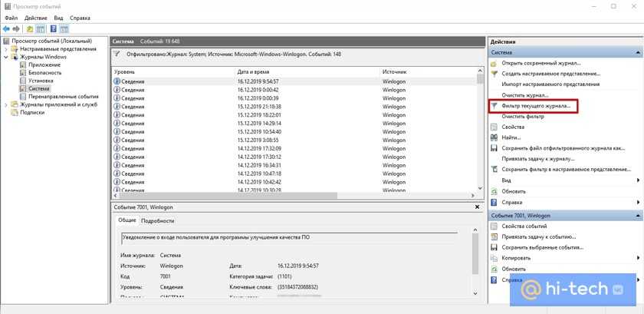Viewport: 644px width, 314px height.
Task: Click info icon of the 16.12.2019 9:54:57 event
Action: click(x=117, y=81)
